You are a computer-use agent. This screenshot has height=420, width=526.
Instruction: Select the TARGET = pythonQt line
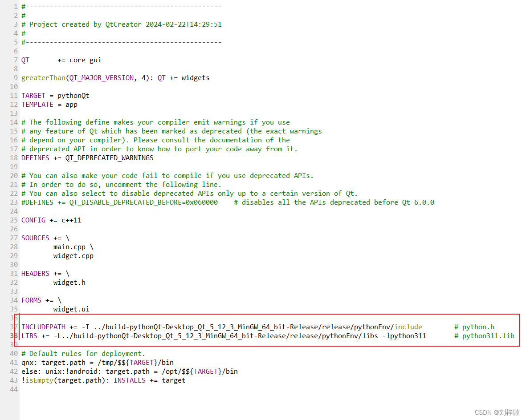(x=55, y=95)
